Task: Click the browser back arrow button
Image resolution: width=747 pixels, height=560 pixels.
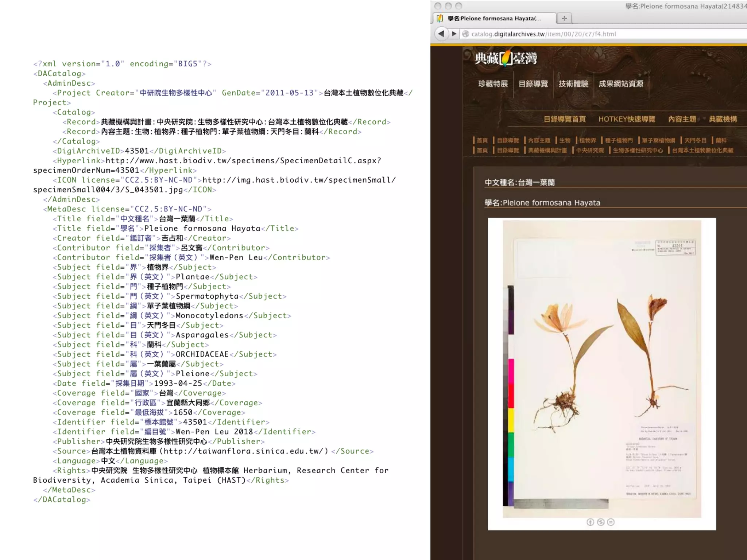Action: point(441,34)
